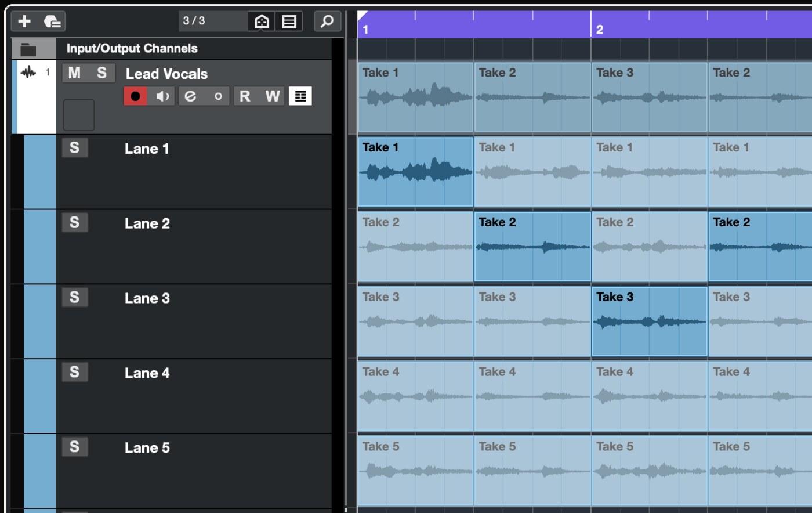
Task: Toggle Record Enable on Lead Vocals
Action: [x=135, y=96]
